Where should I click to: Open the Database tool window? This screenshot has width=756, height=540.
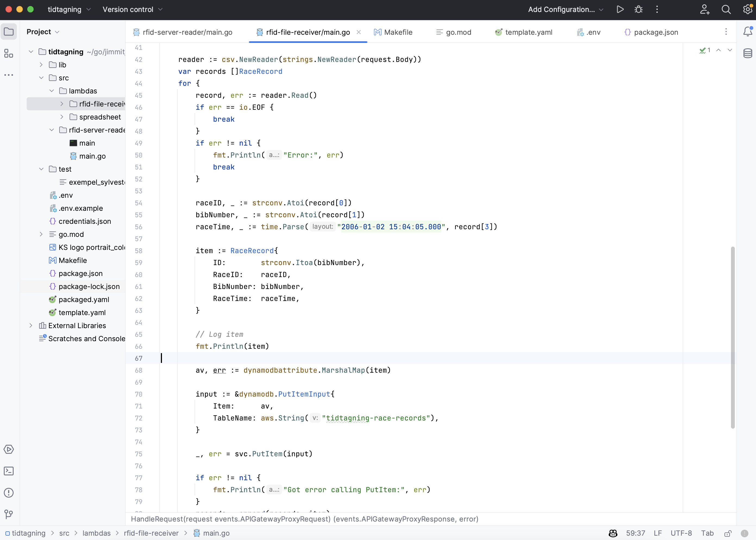pos(748,53)
